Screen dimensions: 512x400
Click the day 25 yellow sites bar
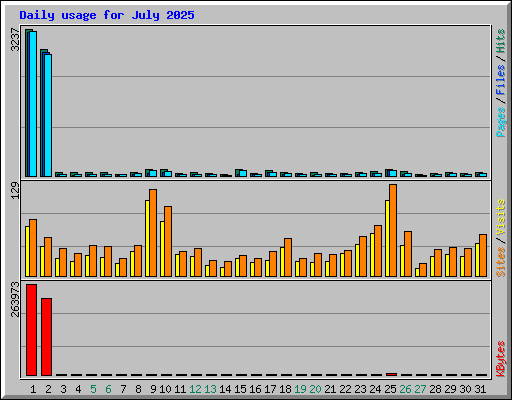tap(387, 238)
